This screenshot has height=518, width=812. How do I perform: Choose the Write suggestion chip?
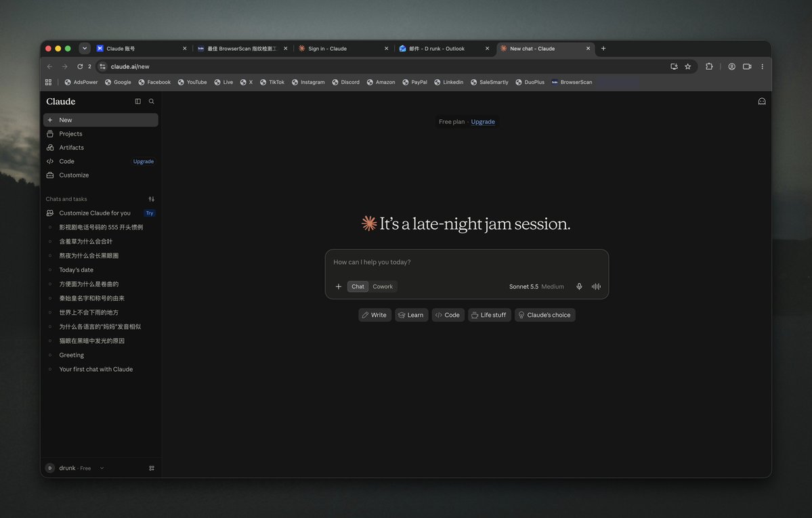tap(375, 315)
